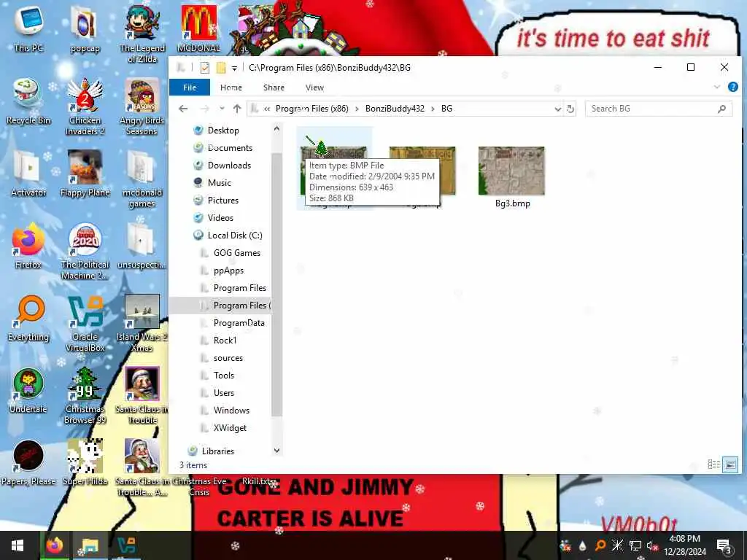Launch Oracle VirtualBox from desktop

coord(85,324)
